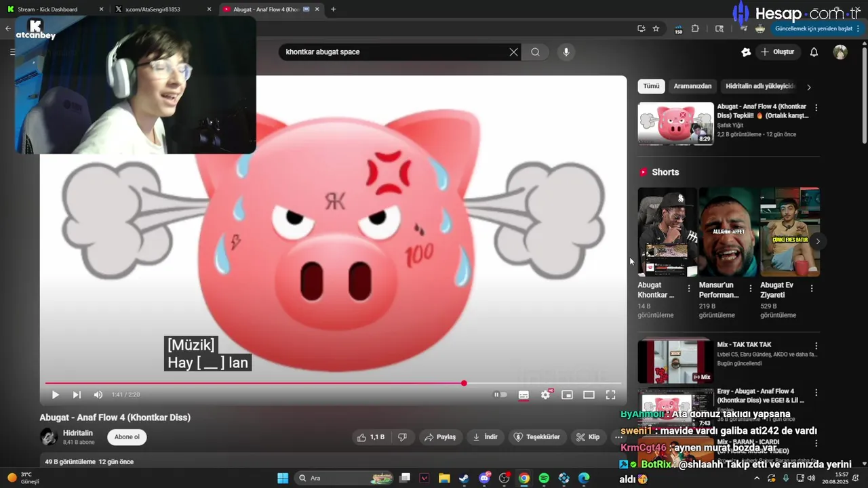Open options for Şafak Yiğit reaction video

coord(816,108)
